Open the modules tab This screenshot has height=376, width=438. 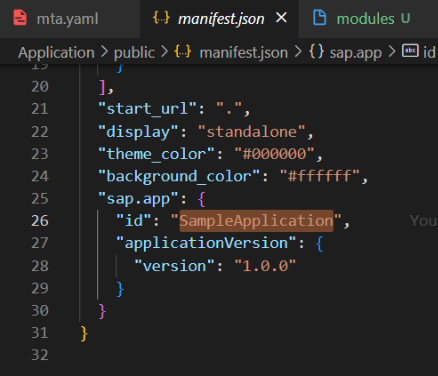coord(365,19)
